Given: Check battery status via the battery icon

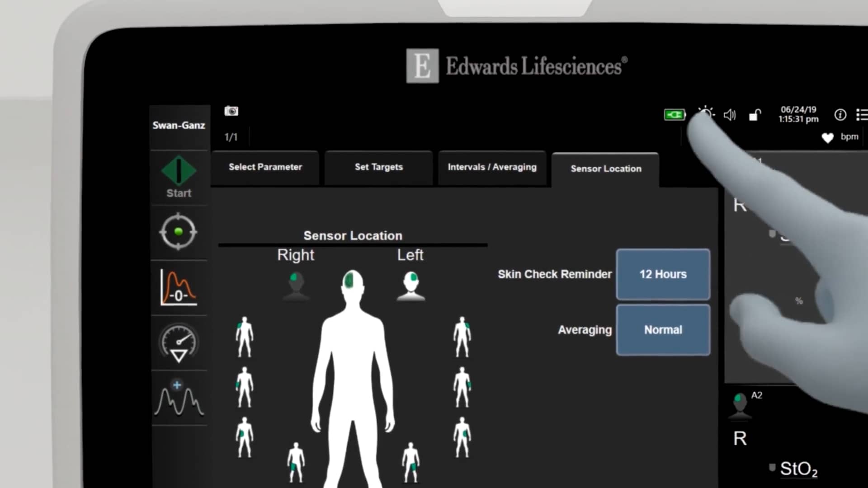Looking at the screenshot, I should (x=675, y=115).
